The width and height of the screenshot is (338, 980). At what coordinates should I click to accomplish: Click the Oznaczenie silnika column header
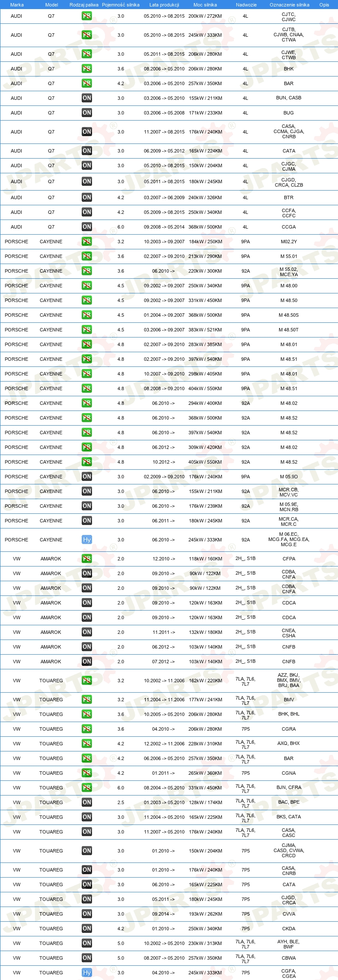tap(289, 5)
